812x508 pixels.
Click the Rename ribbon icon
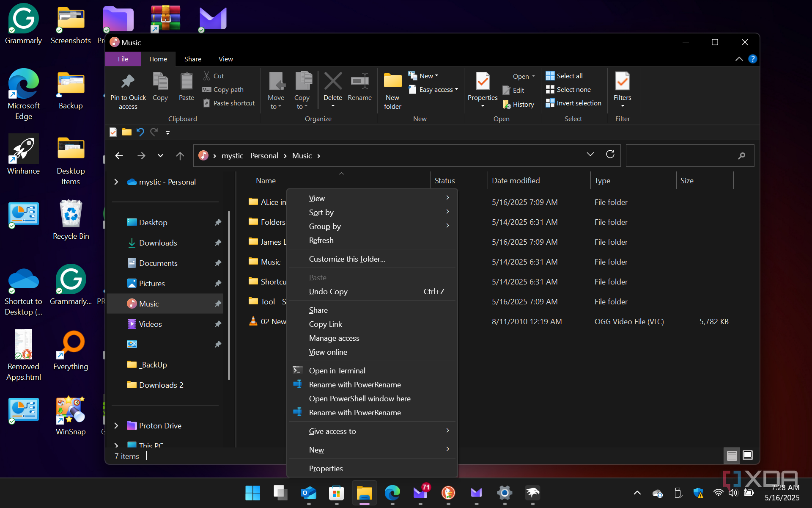pyautogui.click(x=359, y=81)
